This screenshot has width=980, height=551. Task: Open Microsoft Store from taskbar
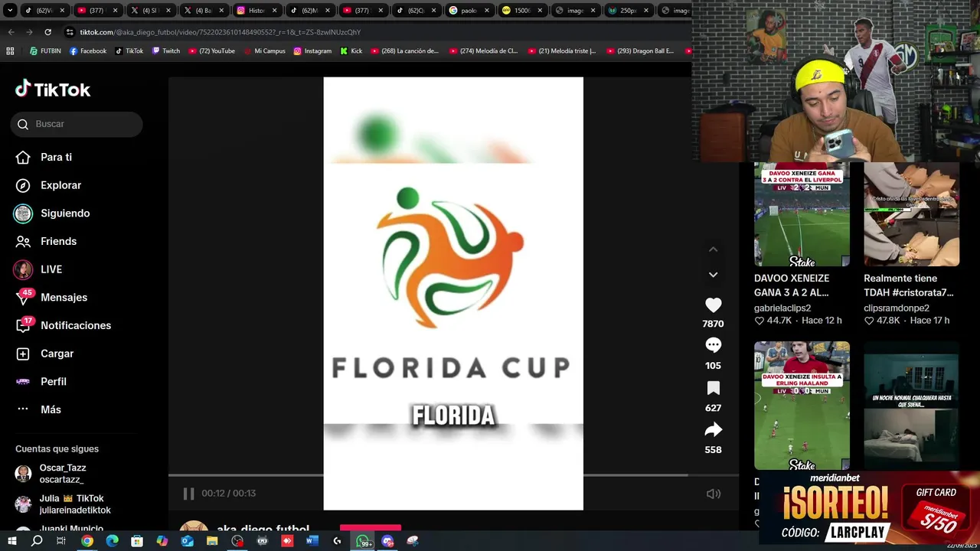pyautogui.click(x=137, y=541)
